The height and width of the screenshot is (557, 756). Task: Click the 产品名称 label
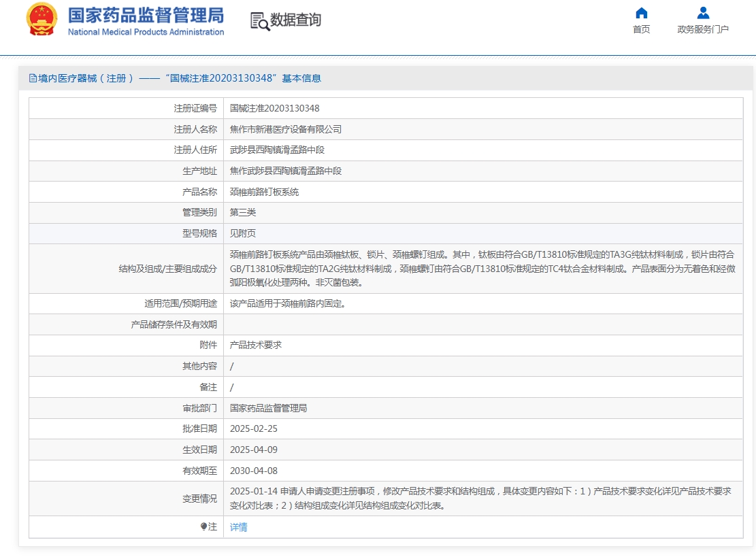click(x=199, y=192)
